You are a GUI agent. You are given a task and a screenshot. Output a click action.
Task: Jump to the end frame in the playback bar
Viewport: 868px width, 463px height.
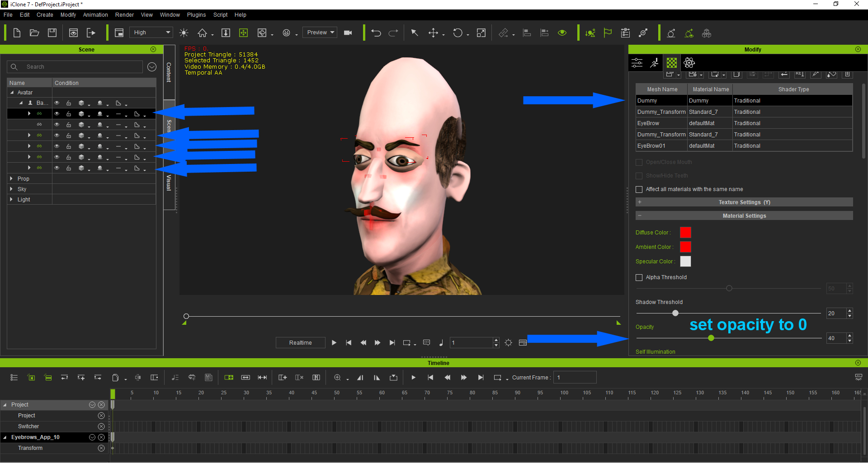tap(392, 343)
